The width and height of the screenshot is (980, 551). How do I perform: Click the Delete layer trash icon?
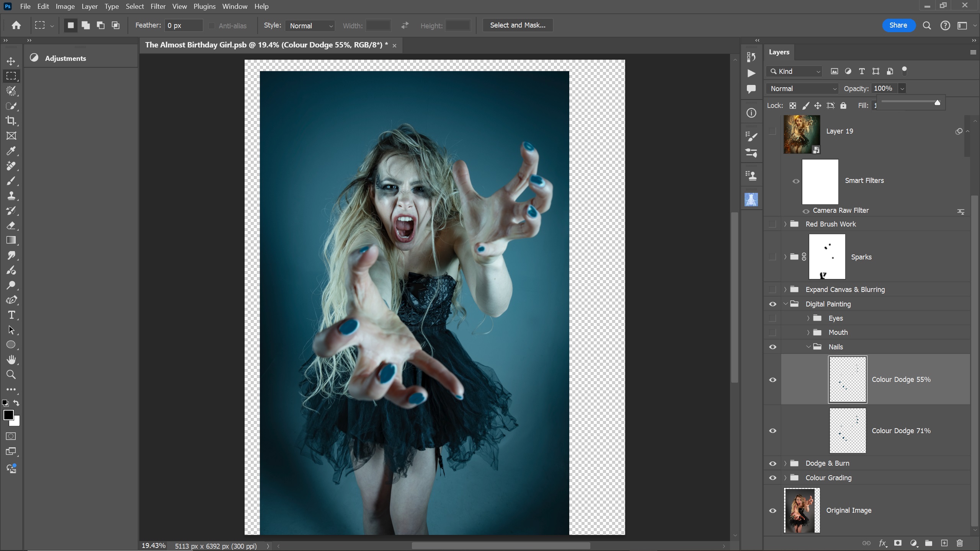(959, 543)
